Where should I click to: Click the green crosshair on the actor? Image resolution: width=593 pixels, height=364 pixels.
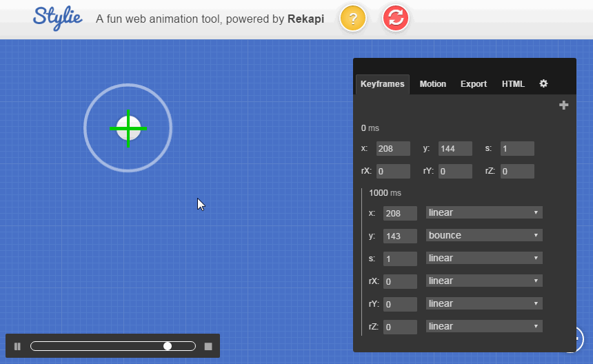[128, 128]
